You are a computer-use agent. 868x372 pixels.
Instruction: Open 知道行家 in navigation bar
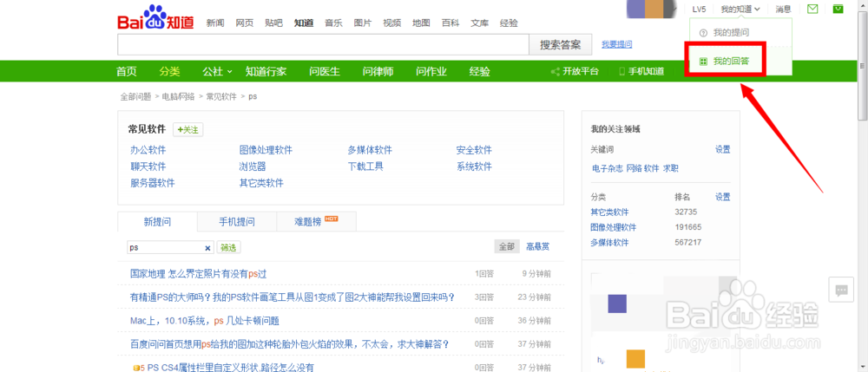[x=266, y=71]
